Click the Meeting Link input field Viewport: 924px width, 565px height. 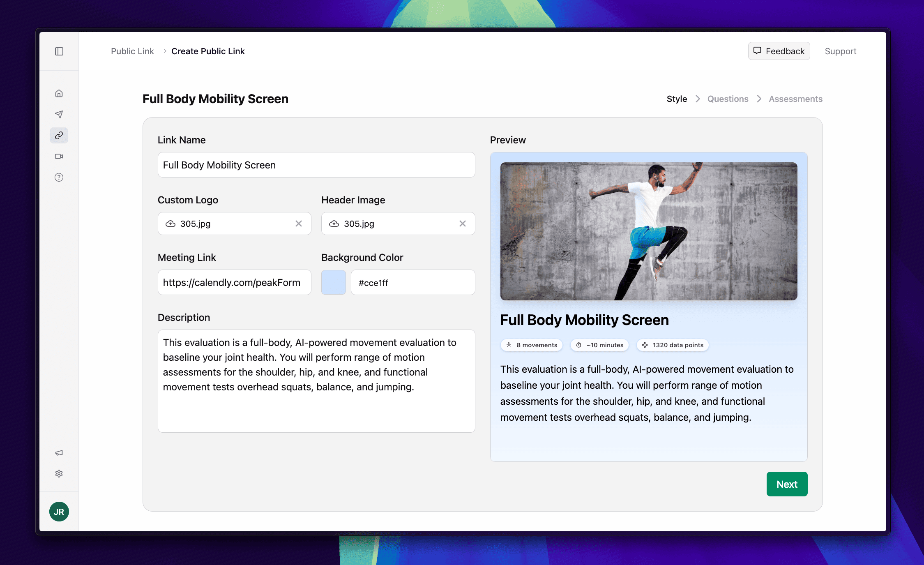[x=234, y=282]
